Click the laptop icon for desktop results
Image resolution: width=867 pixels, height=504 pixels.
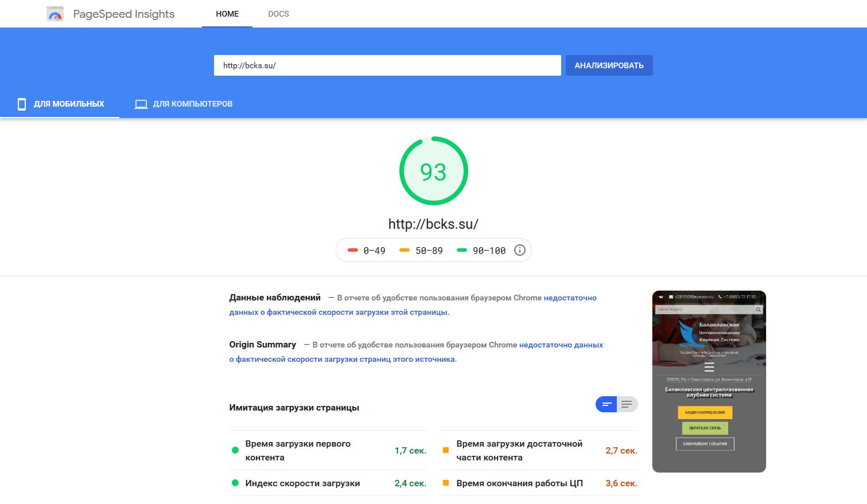pyautogui.click(x=141, y=104)
